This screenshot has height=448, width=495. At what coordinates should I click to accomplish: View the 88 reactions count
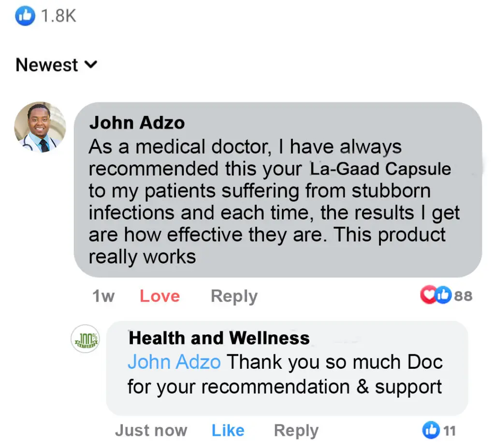point(463,295)
